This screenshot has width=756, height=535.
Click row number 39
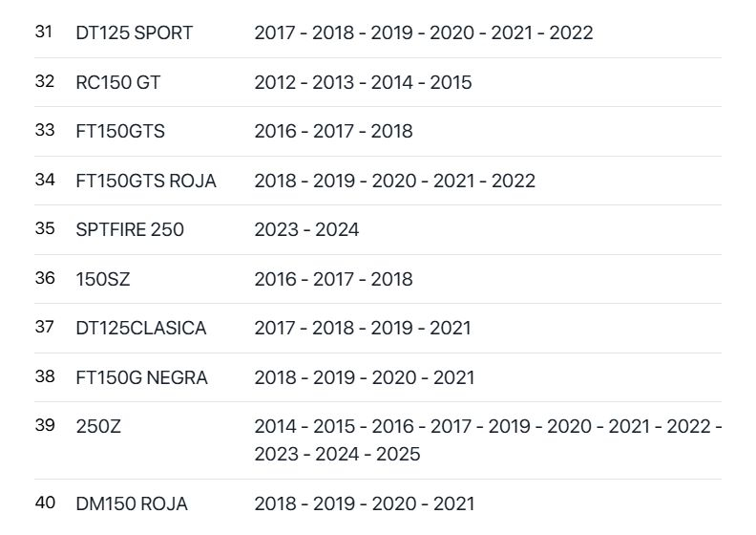click(45, 425)
